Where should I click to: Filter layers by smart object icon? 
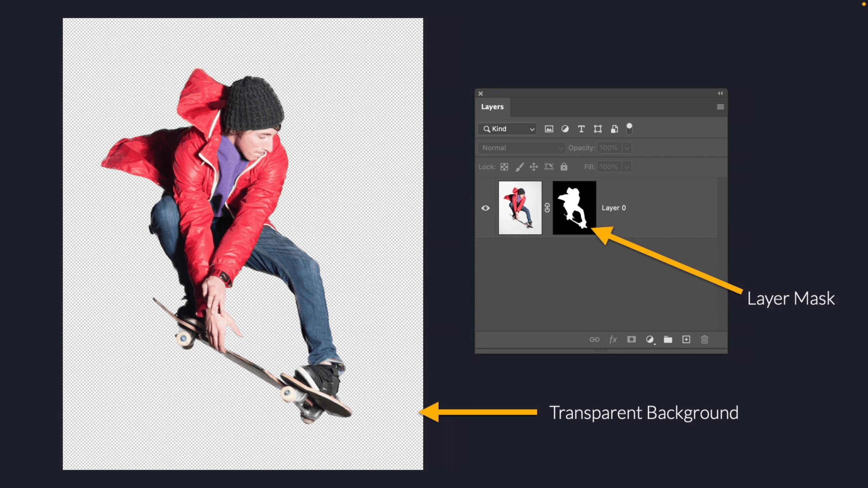coord(614,129)
